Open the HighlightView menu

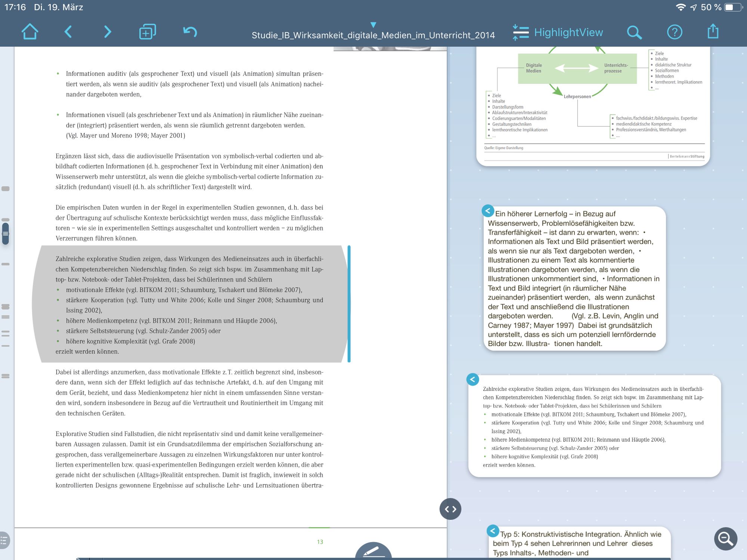558,32
